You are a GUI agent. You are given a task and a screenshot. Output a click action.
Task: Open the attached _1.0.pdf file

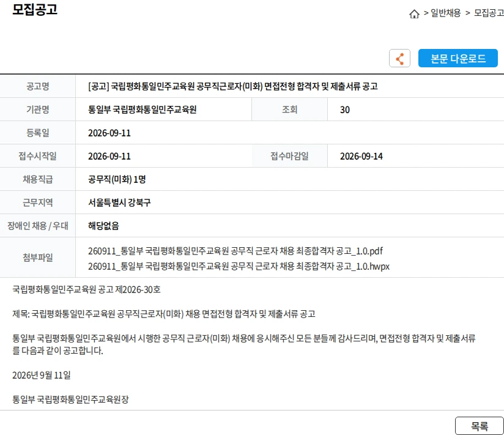235,251
